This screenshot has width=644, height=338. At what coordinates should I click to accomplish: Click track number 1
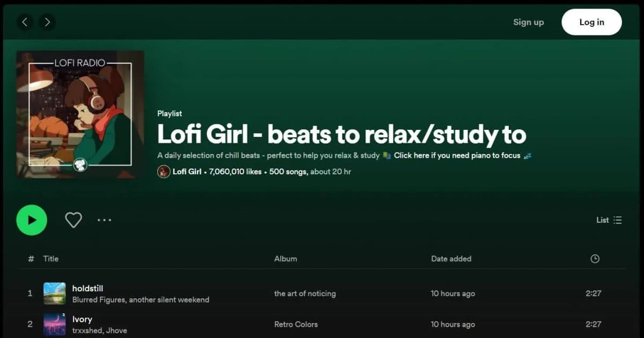[x=30, y=293]
